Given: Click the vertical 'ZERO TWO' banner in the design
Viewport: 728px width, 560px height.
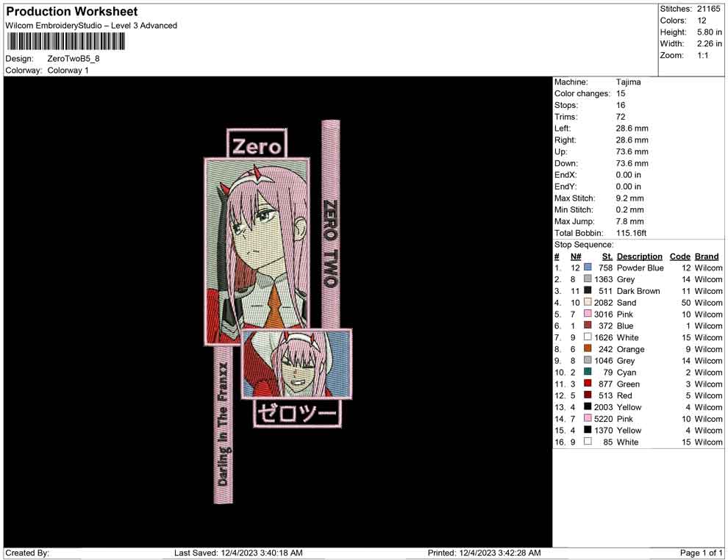Looking at the screenshot, I should click(331, 224).
